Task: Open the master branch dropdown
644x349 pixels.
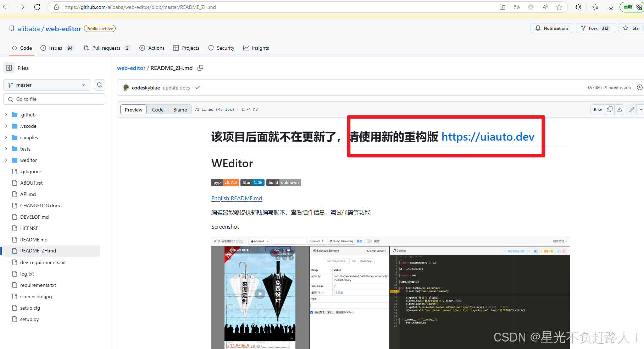Action: tap(47, 85)
